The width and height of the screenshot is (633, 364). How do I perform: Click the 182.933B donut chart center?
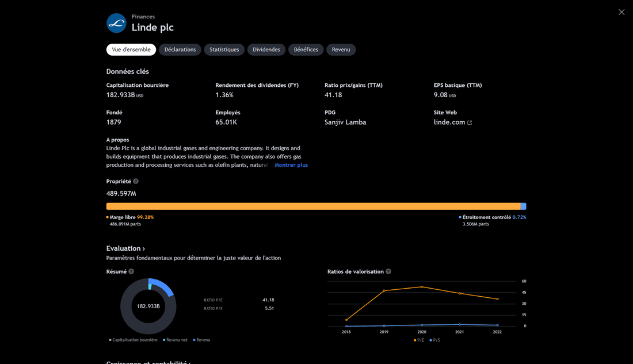click(148, 306)
